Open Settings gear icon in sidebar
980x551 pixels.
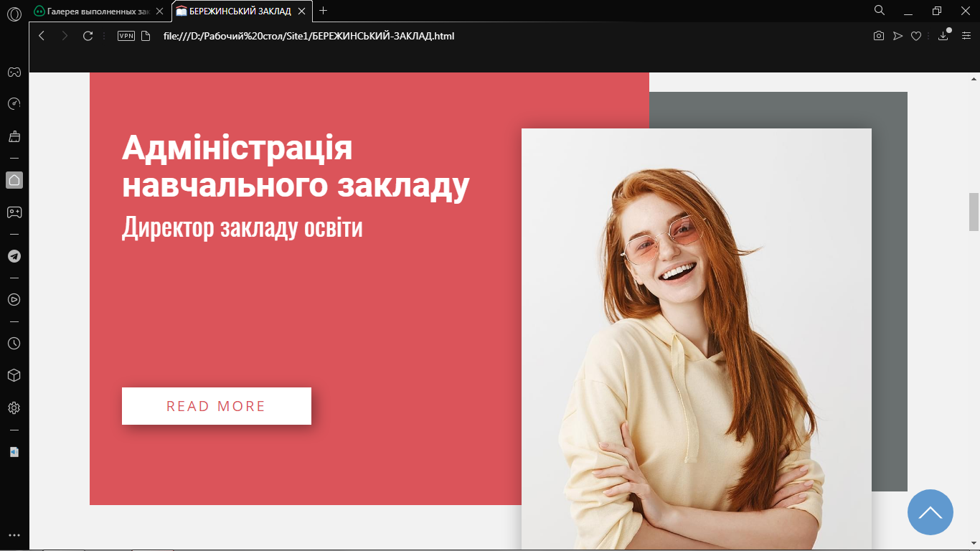click(x=14, y=408)
